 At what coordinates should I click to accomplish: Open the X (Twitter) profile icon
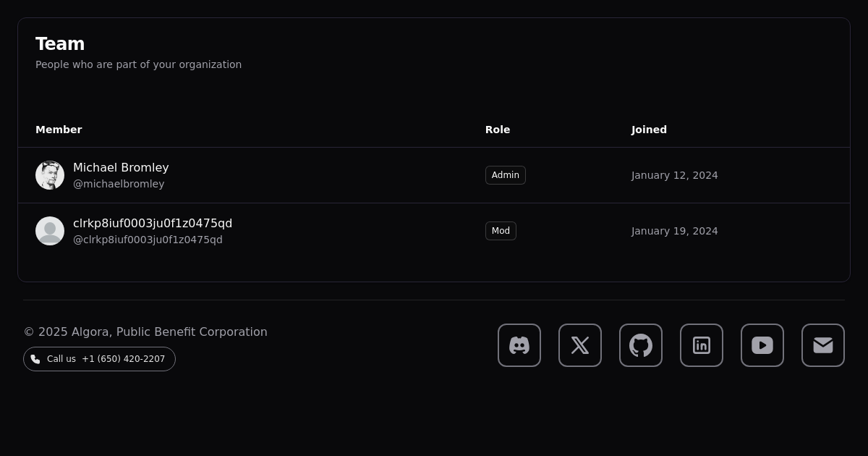[x=580, y=345]
